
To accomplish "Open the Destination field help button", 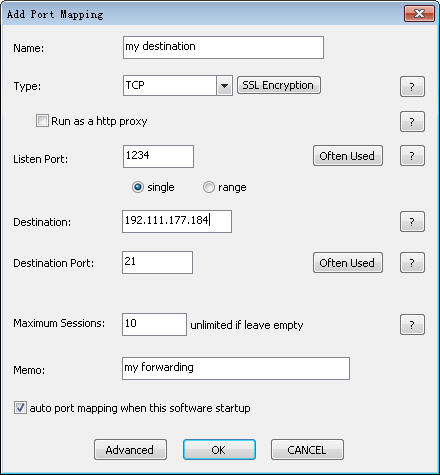I will [412, 221].
